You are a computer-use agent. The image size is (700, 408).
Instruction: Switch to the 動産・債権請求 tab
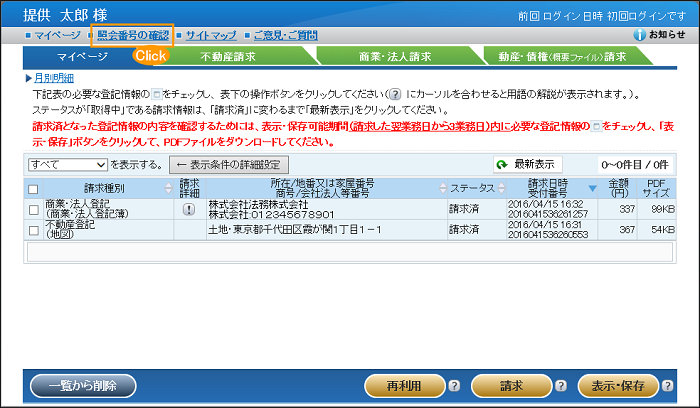pyautogui.click(x=562, y=57)
